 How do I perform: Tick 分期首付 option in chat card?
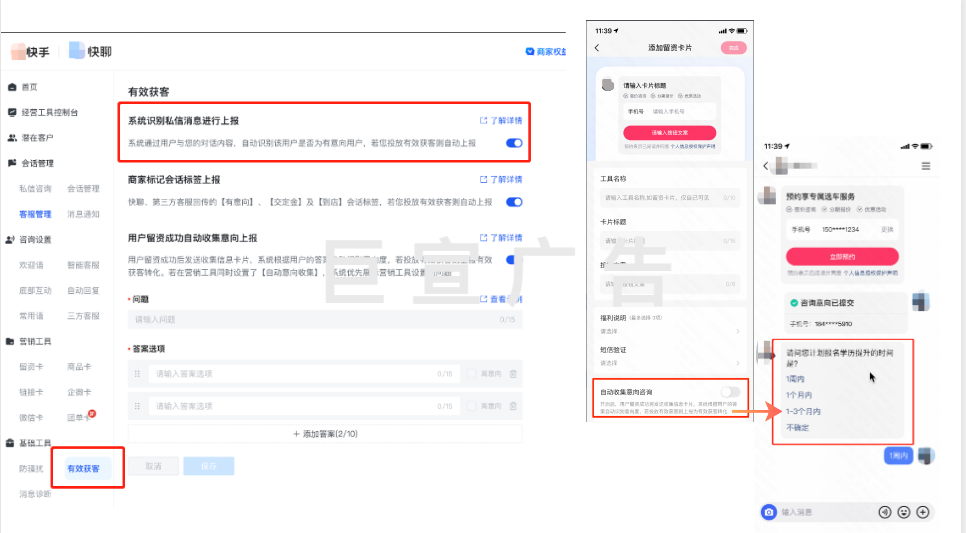coord(824,210)
